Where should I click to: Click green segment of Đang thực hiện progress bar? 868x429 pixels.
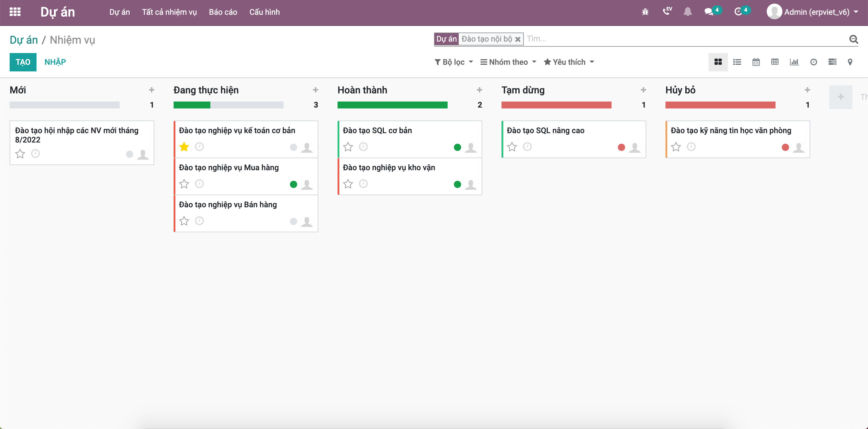click(192, 105)
